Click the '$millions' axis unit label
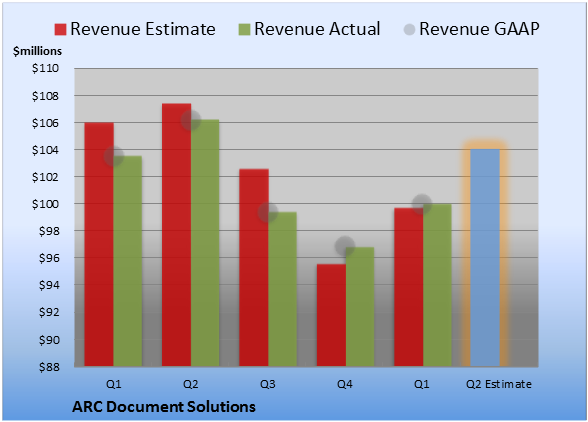588x422 pixels. coord(38,51)
